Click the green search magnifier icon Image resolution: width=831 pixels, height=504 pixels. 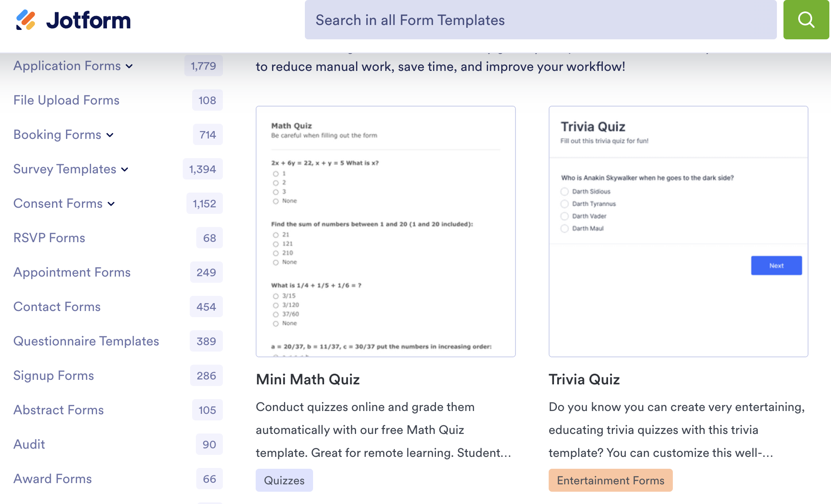[x=806, y=19]
